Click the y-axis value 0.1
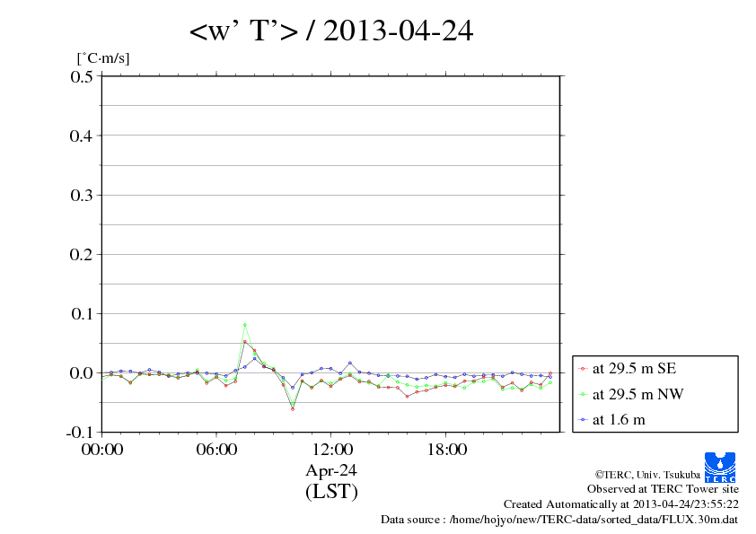The height and width of the screenshot is (534, 756). click(x=82, y=314)
